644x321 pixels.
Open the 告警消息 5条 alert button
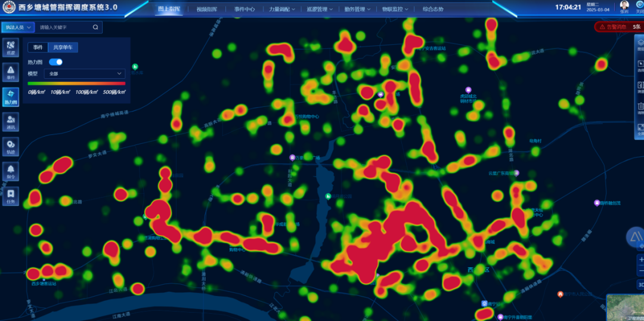[619, 27]
